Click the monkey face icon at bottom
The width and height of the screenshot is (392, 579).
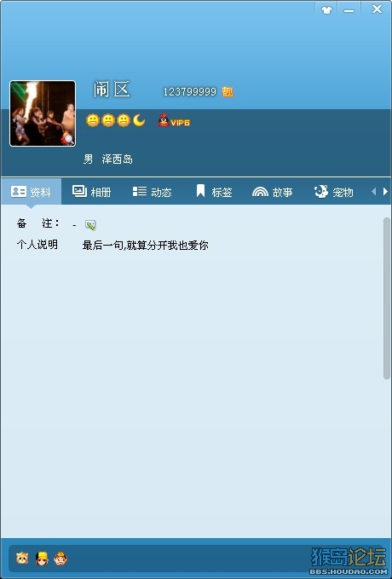[x=61, y=559]
